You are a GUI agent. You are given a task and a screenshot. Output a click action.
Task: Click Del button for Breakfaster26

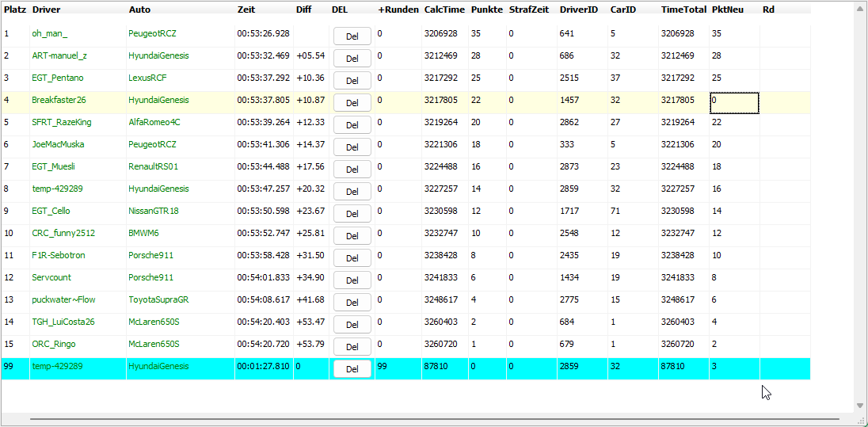pyautogui.click(x=352, y=103)
